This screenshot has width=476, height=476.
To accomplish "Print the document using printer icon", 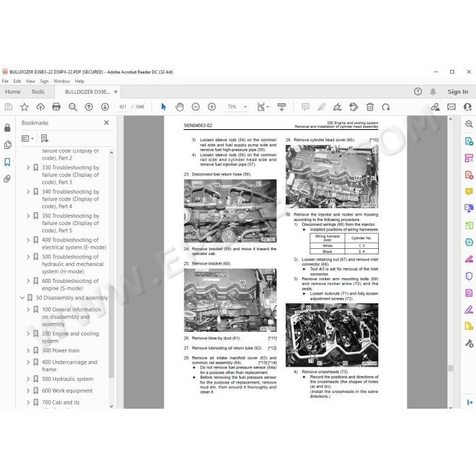I will coord(56,107).
